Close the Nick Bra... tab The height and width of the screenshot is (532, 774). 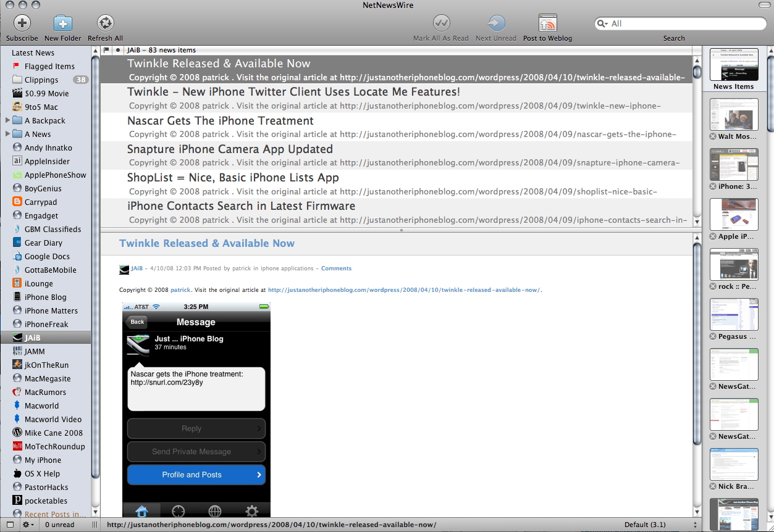click(x=713, y=486)
